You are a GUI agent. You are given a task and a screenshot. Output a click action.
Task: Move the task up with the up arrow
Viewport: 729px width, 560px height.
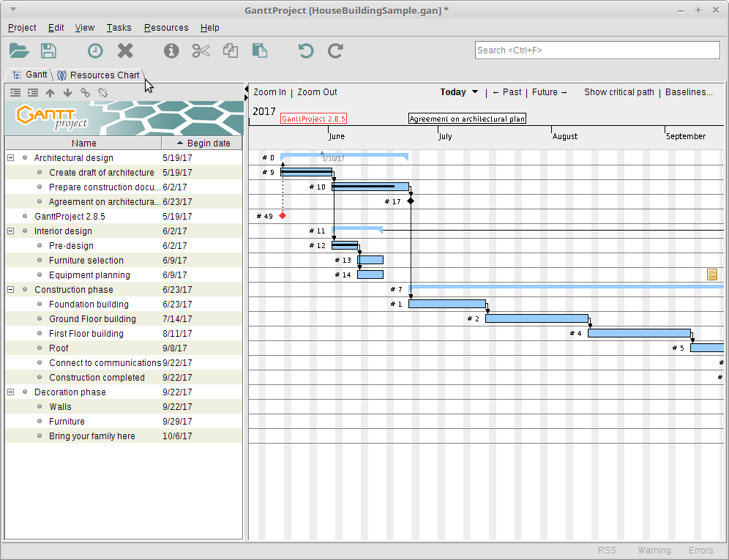coord(50,93)
